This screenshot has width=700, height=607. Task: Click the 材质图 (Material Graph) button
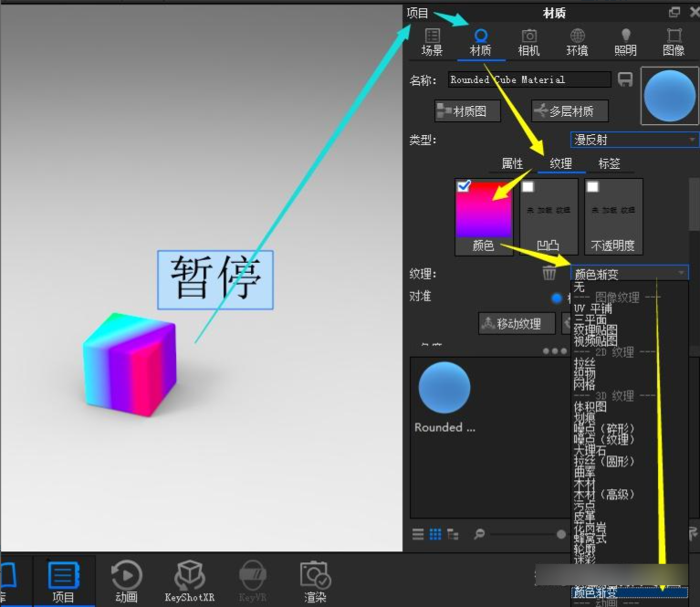click(468, 111)
